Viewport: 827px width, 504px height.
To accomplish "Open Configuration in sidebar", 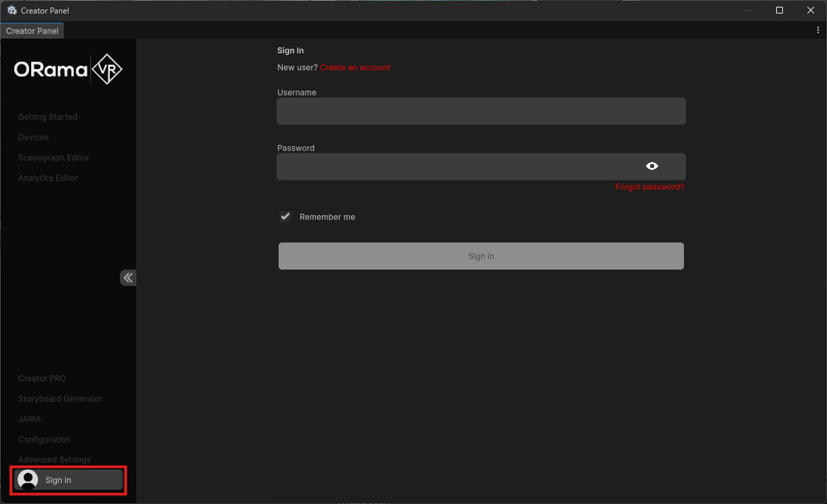I will [x=44, y=440].
